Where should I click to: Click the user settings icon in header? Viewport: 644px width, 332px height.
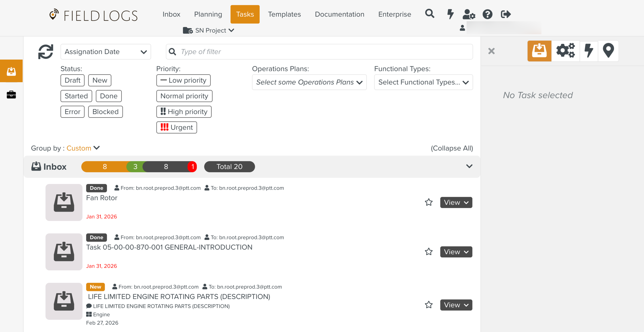pyautogui.click(x=469, y=14)
